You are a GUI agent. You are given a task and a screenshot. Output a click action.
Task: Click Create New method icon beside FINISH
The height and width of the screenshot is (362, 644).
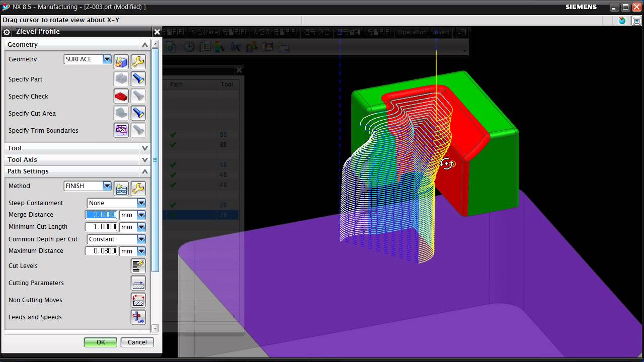tap(121, 189)
